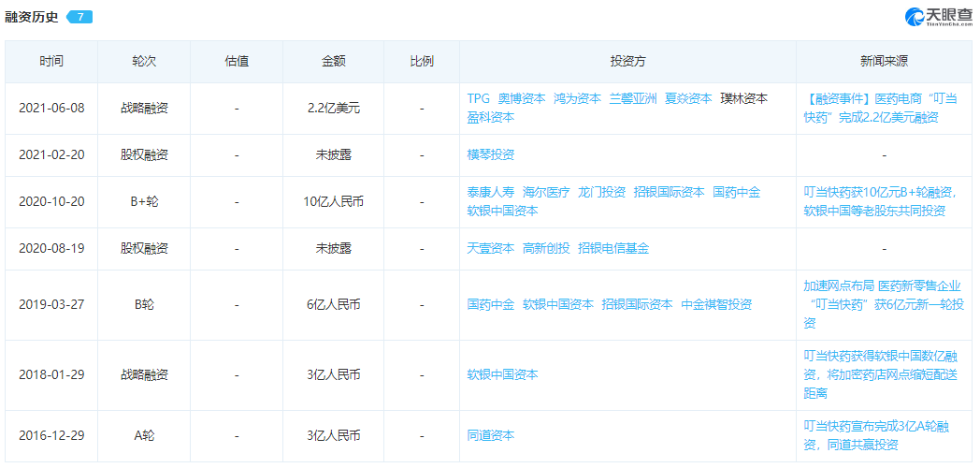Open the 海尔医疗 investor page
This screenshot has width=980, height=468.
click(x=546, y=192)
